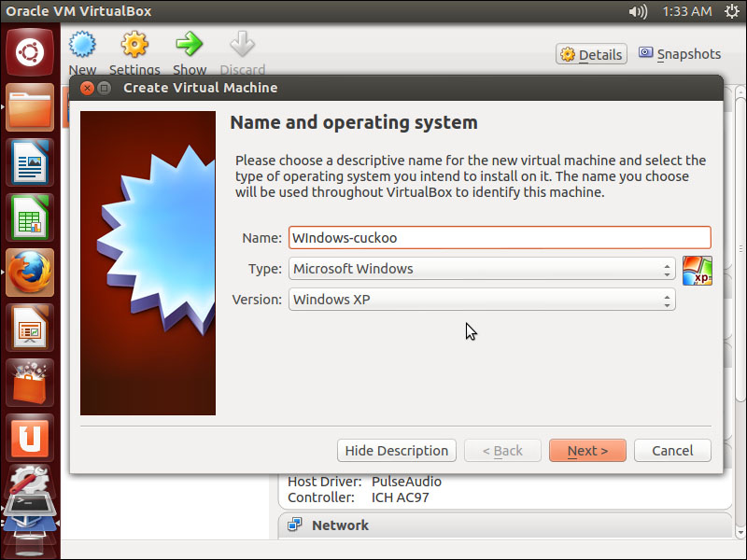
Task: Click the New virtual machine toolbar icon
Action: pyautogui.click(x=82, y=45)
